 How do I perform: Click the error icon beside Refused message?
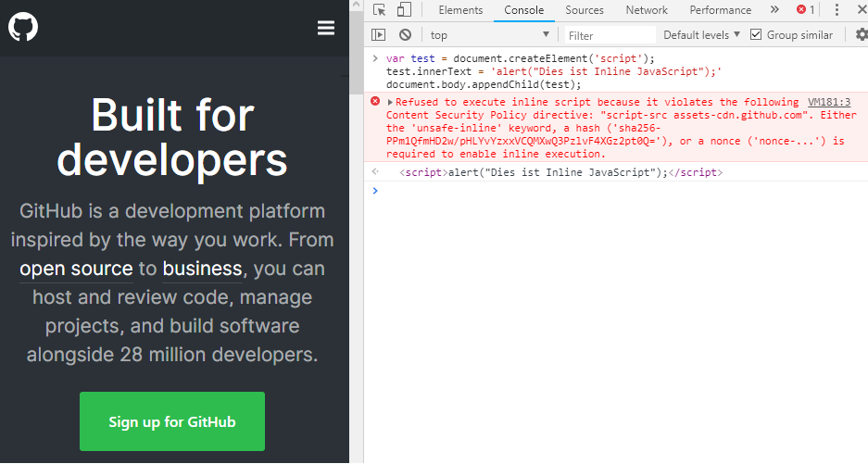pos(375,101)
